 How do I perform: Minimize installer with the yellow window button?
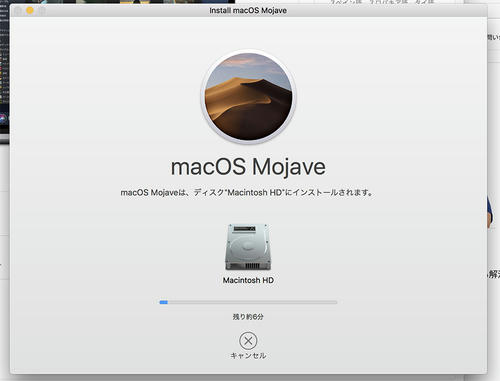[30, 10]
